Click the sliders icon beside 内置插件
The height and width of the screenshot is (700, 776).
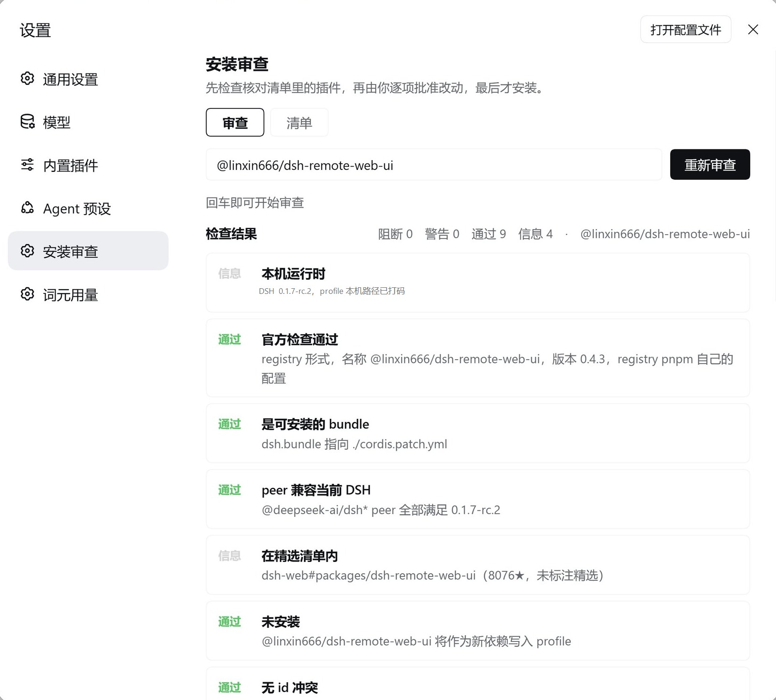pyautogui.click(x=27, y=165)
